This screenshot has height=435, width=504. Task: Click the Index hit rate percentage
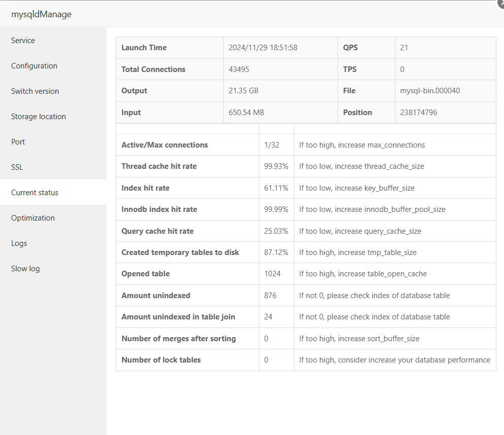275,188
